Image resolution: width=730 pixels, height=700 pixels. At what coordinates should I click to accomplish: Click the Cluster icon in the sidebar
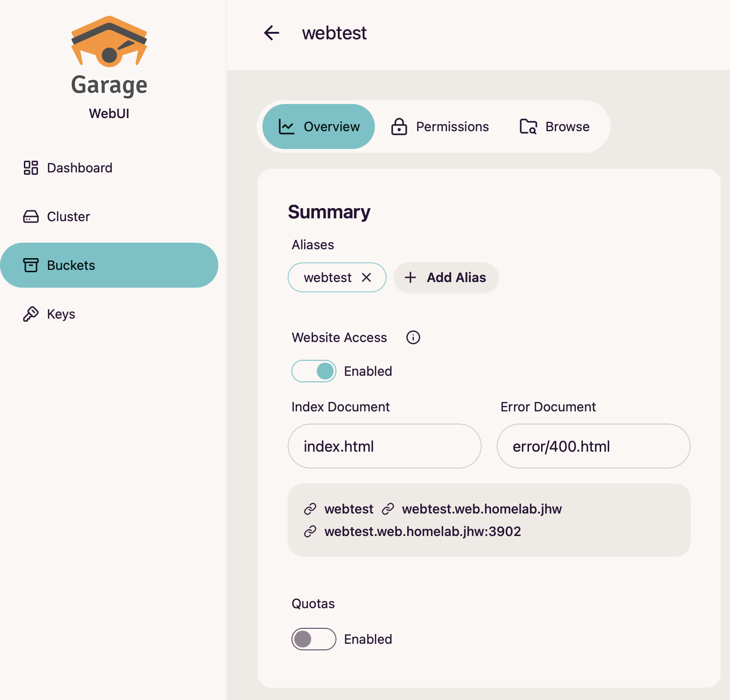click(x=31, y=216)
